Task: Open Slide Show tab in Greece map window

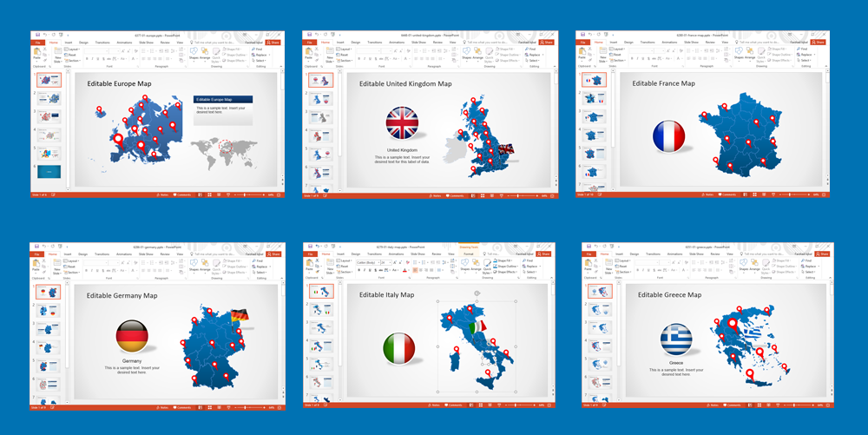Action: click(x=698, y=254)
